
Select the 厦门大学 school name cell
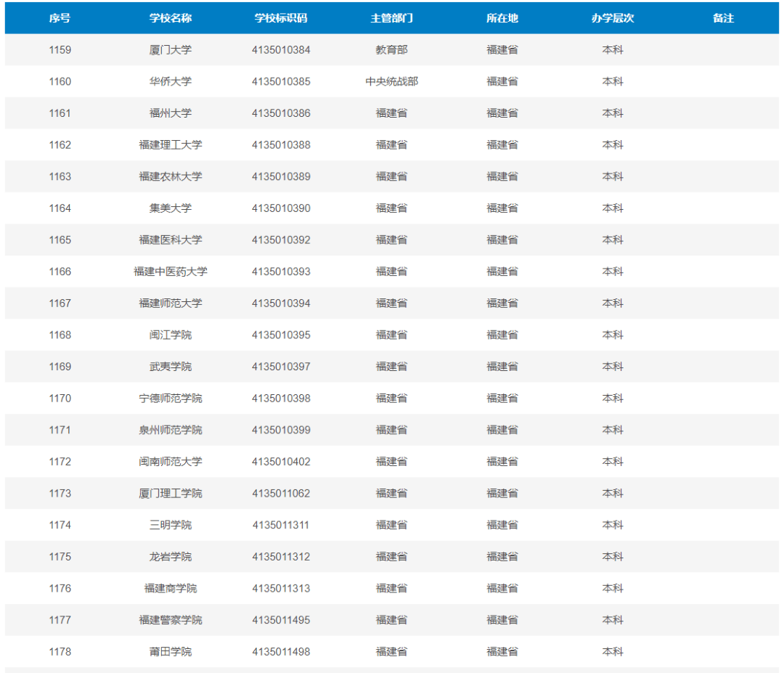point(171,50)
